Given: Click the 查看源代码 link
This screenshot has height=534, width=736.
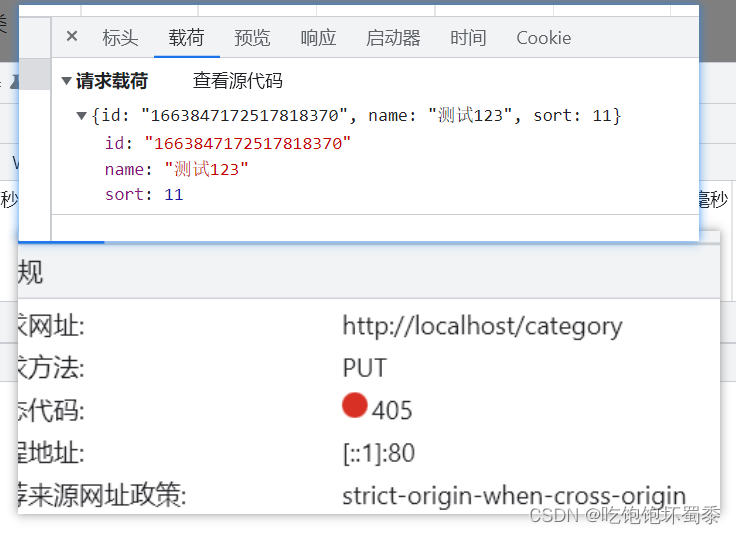Looking at the screenshot, I should coord(238,81).
